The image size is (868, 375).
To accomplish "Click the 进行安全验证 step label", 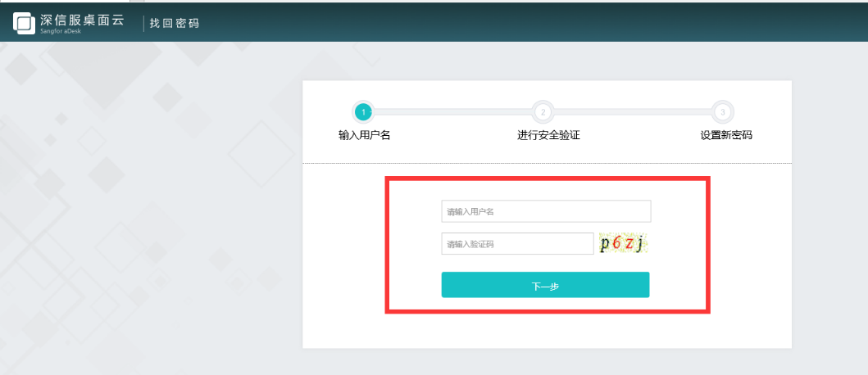I will click(548, 135).
